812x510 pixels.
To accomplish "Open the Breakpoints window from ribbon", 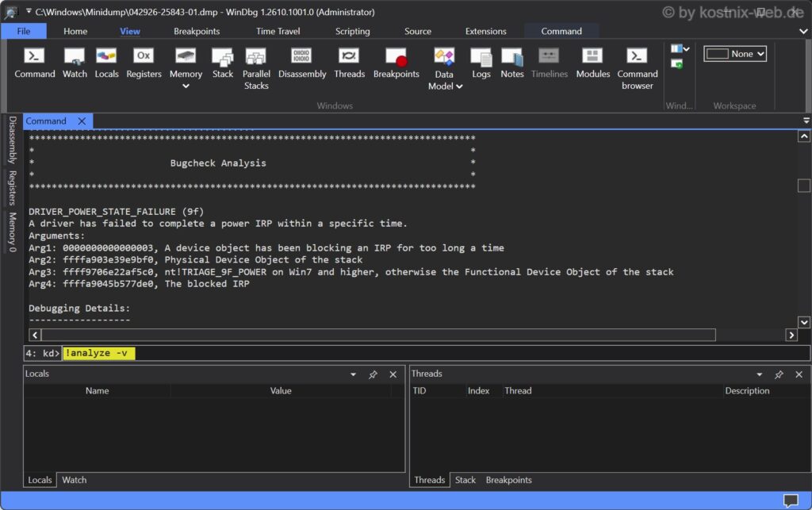I will 396,63.
